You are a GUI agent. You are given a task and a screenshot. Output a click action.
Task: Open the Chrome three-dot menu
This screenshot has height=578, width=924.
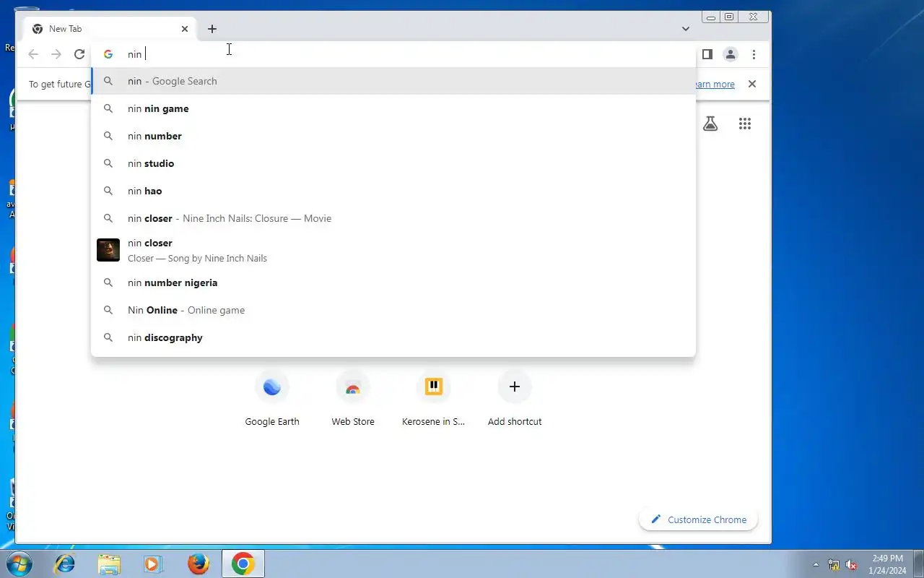[754, 54]
